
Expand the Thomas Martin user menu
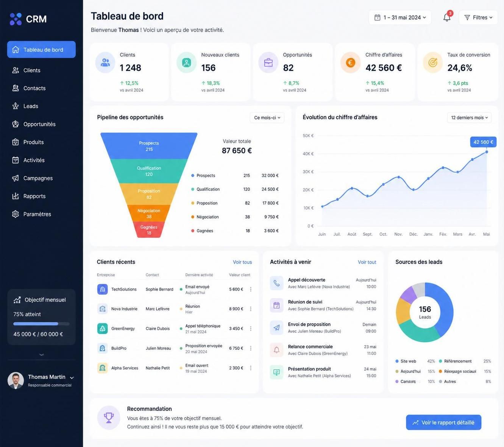pos(72,378)
